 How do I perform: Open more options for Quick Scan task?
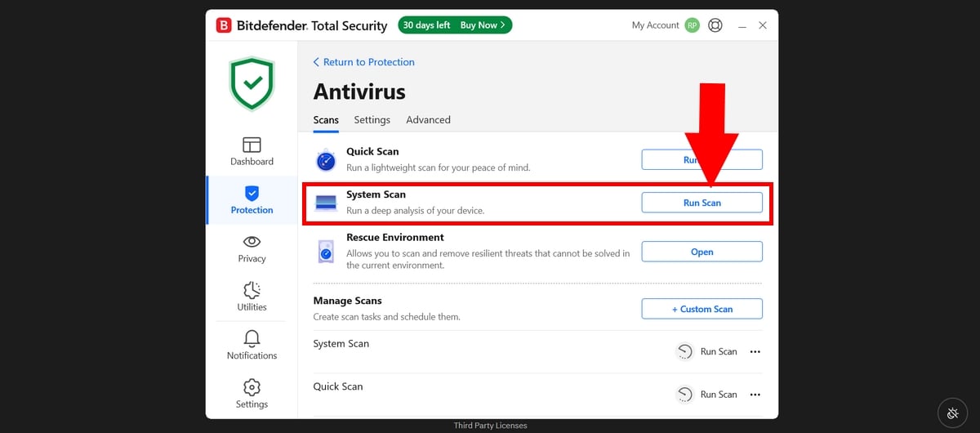(x=755, y=395)
